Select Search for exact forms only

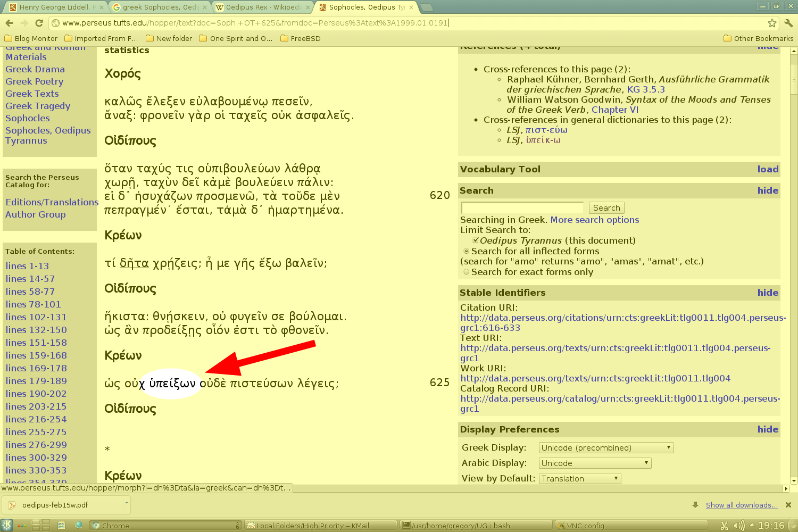(467, 272)
